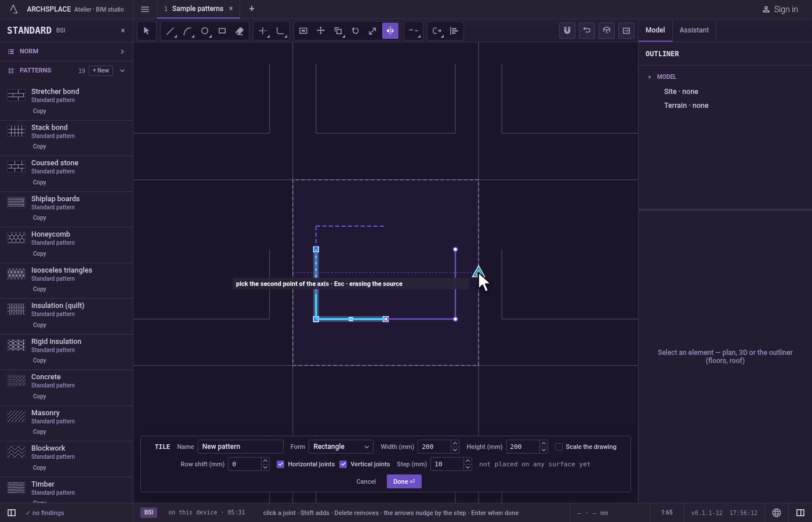Click the Row shift input field
Screen dimensions: 812x522
pyautogui.click(x=245, y=464)
